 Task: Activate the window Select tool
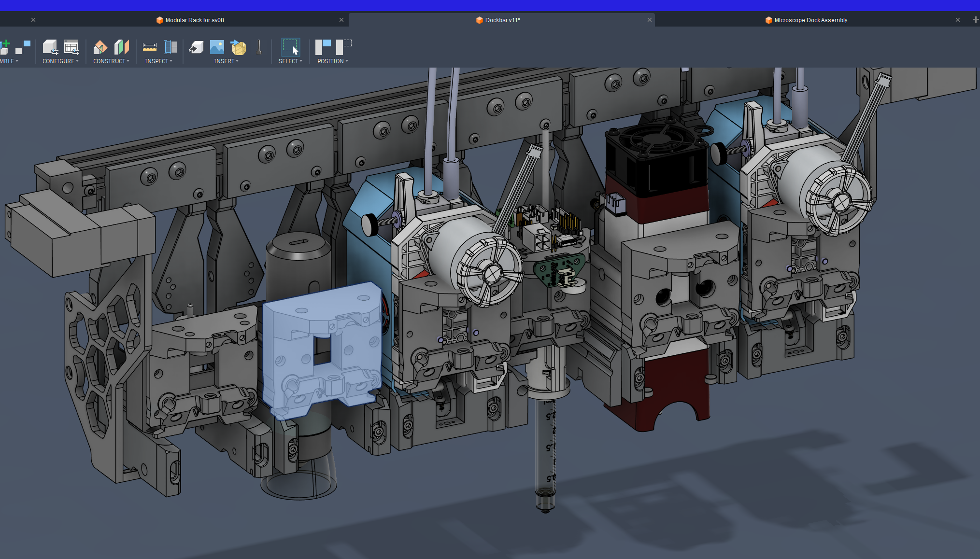point(290,47)
